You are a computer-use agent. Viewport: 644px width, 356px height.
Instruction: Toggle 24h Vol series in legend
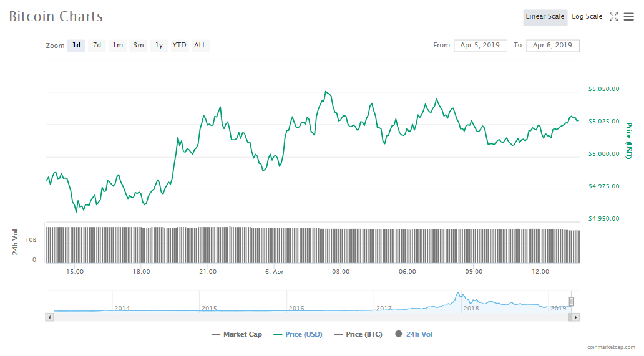pyautogui.click(x=414, y=334)
